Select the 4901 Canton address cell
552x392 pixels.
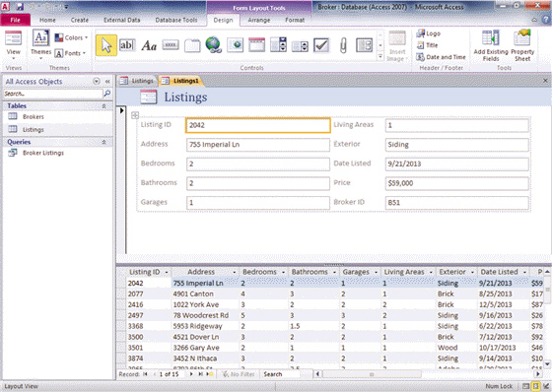(x=205, y=294)
